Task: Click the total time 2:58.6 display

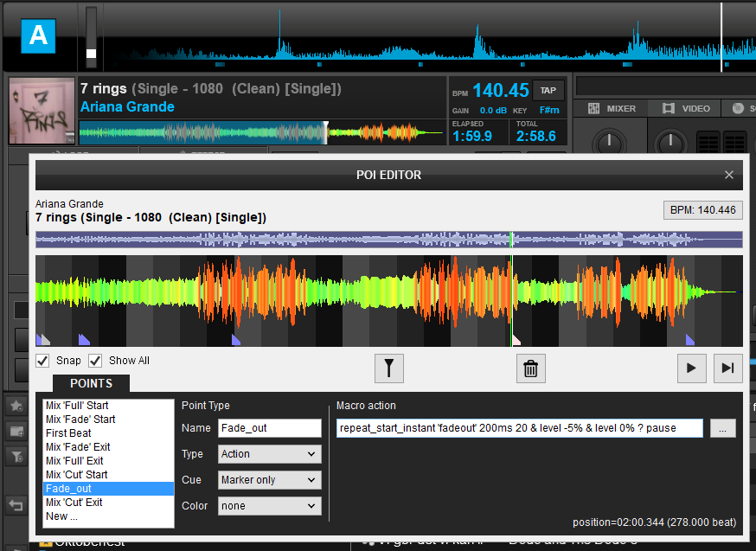Action: (536, 137)
